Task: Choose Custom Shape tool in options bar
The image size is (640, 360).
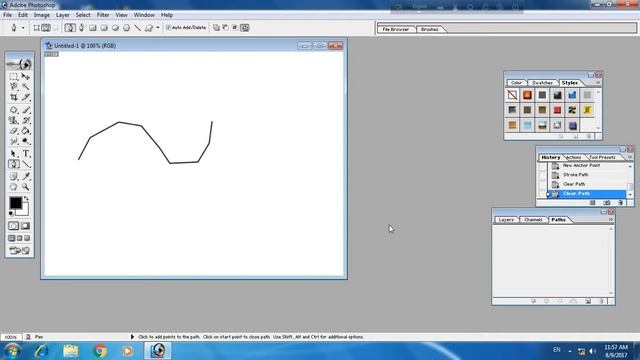Action: (149, 28)
